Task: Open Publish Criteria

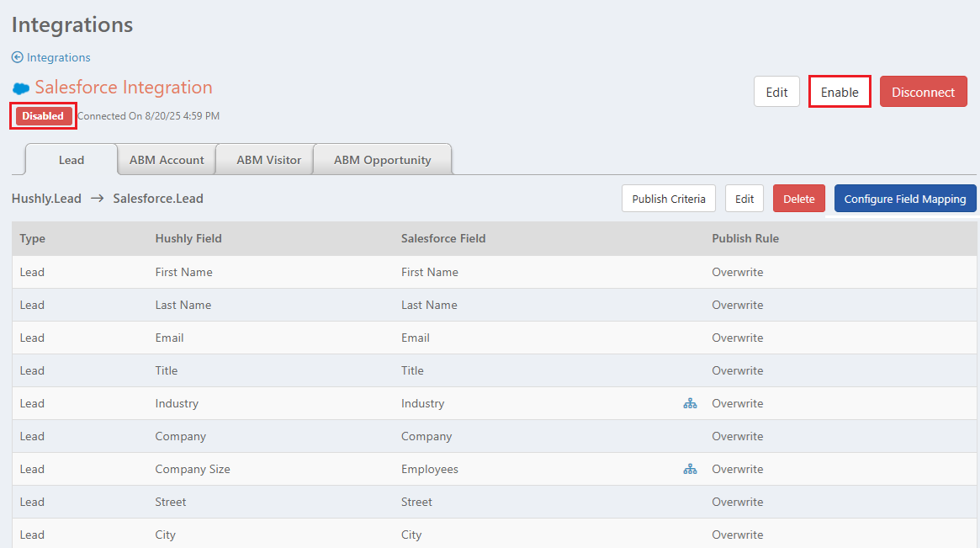Action: tap(668, 199)
